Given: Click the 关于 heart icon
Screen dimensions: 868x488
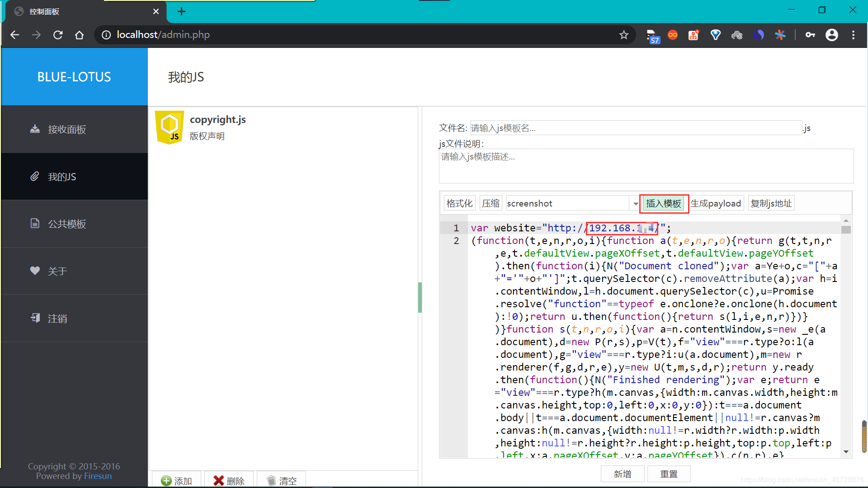Looking at the screenshot, I should (35, 271).
